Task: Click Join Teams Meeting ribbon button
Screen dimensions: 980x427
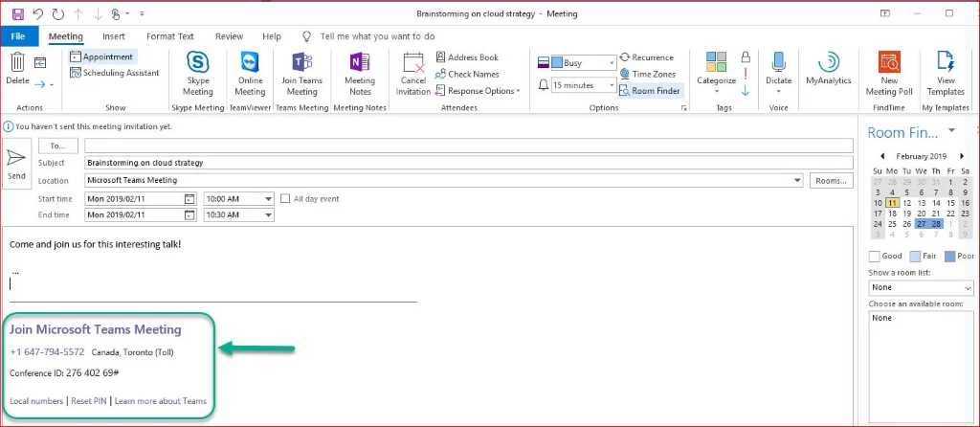Action: 301,74
